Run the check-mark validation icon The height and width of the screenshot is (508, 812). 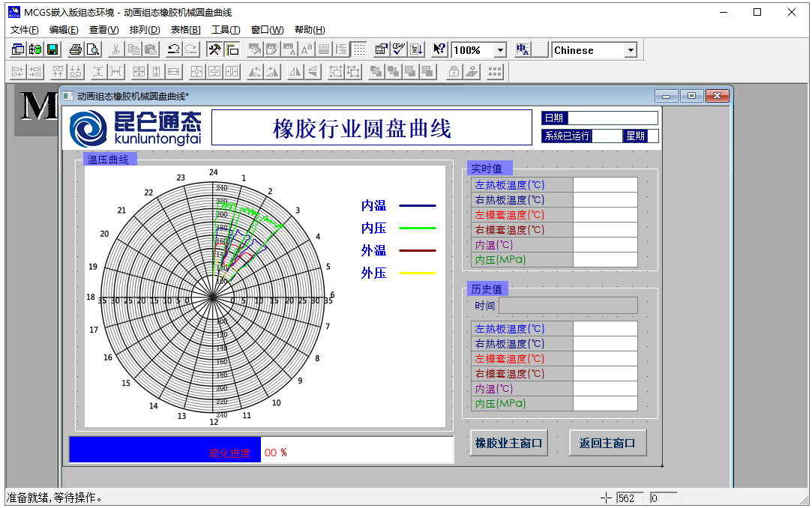[x=399, y=49]
